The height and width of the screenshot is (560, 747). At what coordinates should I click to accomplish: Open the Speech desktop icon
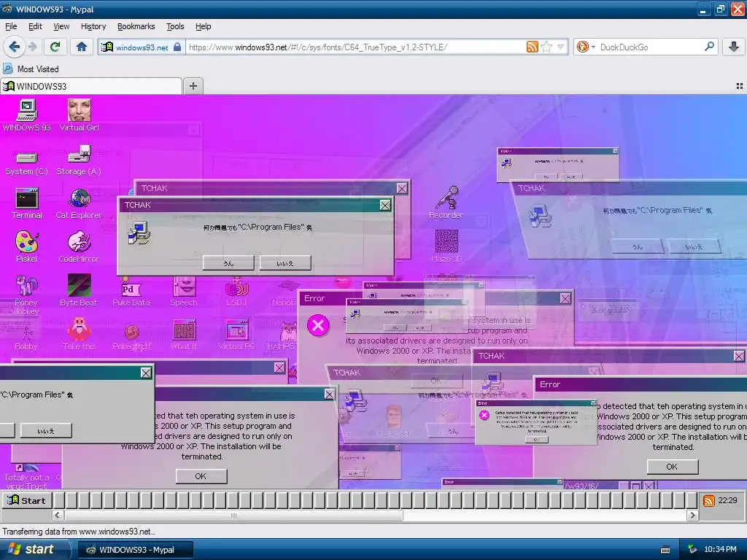point(184,290)
